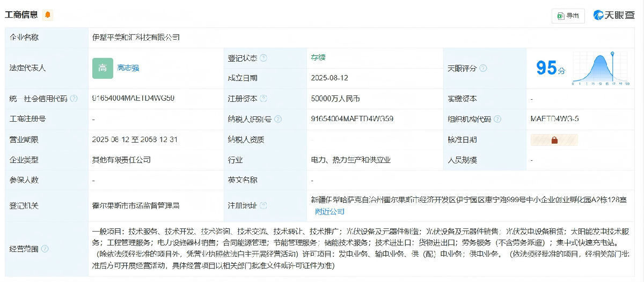Open the 附近公司 nearby companies link

(x=330, y=212)
